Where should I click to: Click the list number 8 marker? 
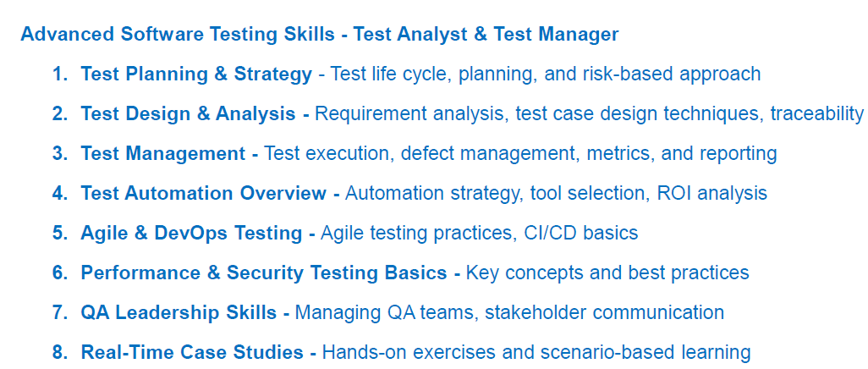coord(59,352)
